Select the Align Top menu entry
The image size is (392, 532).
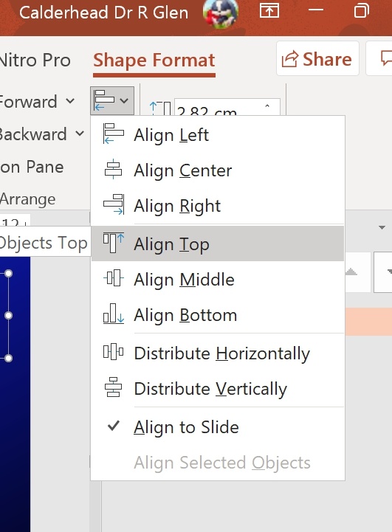[218, 243]
